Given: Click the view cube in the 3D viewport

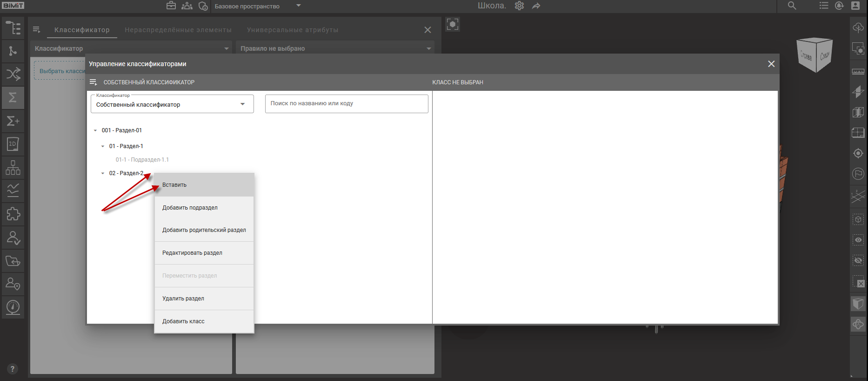Looking at the screenshot, I should click(814, 54).
